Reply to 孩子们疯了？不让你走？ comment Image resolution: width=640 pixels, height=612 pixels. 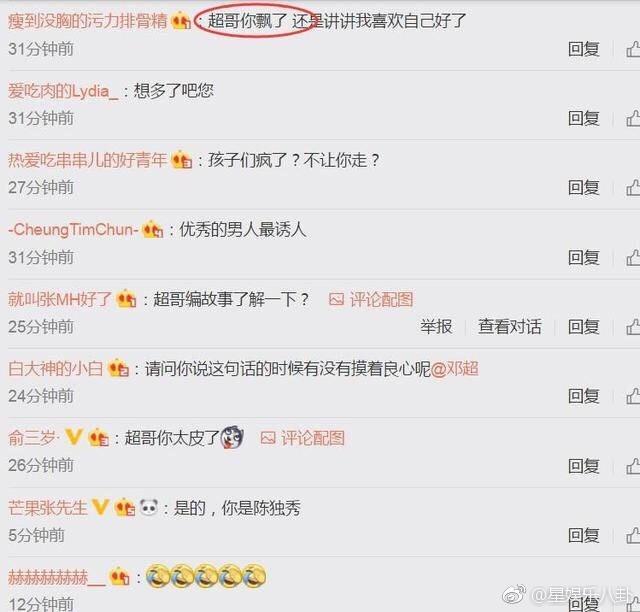pos(584,188)
